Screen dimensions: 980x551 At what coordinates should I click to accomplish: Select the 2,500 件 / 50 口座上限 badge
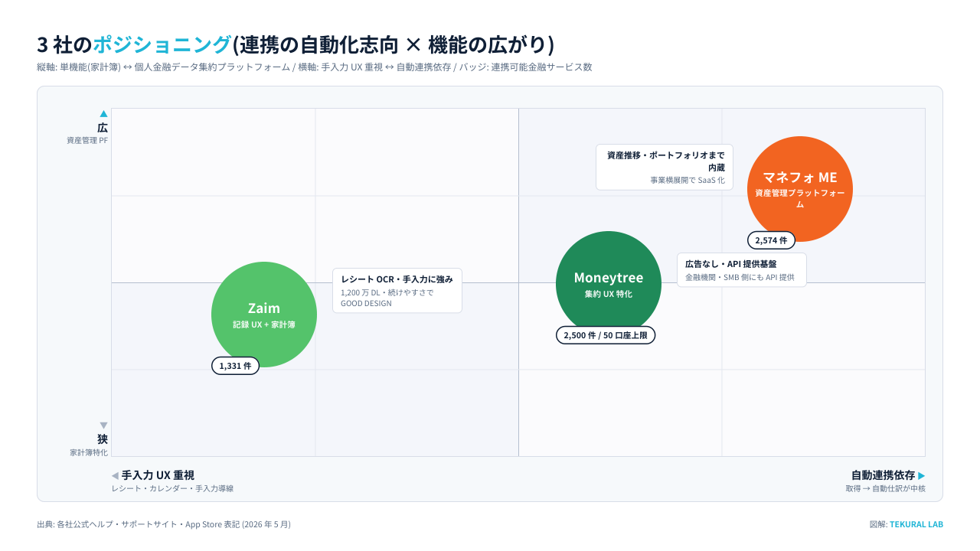tap(606, 335)
